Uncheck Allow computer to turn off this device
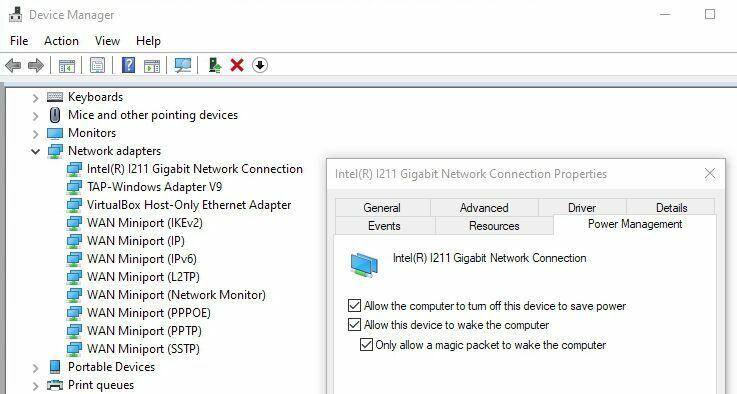Viewport: 737px width, 394px height. click(x=354, y=306)
